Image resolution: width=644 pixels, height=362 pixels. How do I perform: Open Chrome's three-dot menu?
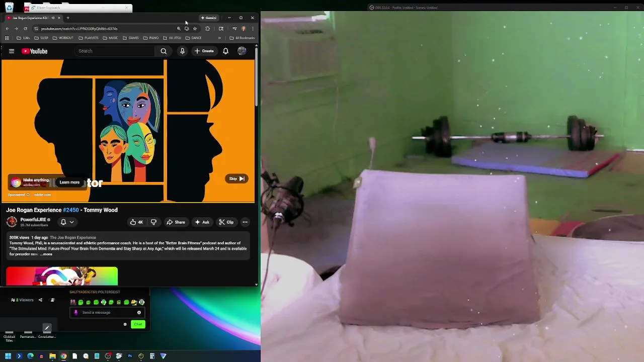click(x=253, y=29)
